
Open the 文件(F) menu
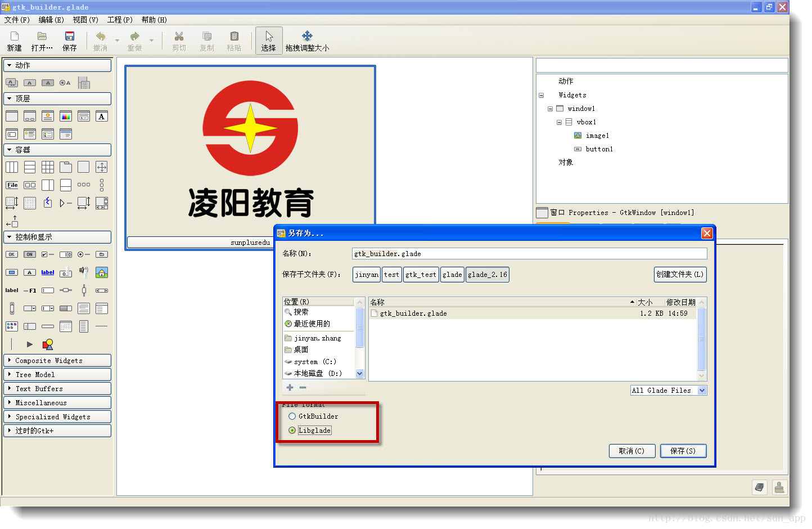point(17,20)
